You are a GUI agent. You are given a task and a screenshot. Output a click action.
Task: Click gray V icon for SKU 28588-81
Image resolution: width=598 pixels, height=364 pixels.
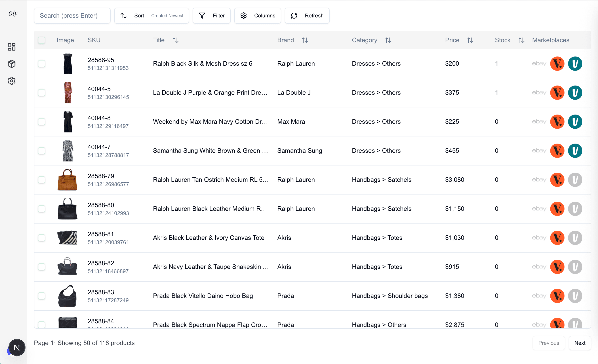point(575,238)
